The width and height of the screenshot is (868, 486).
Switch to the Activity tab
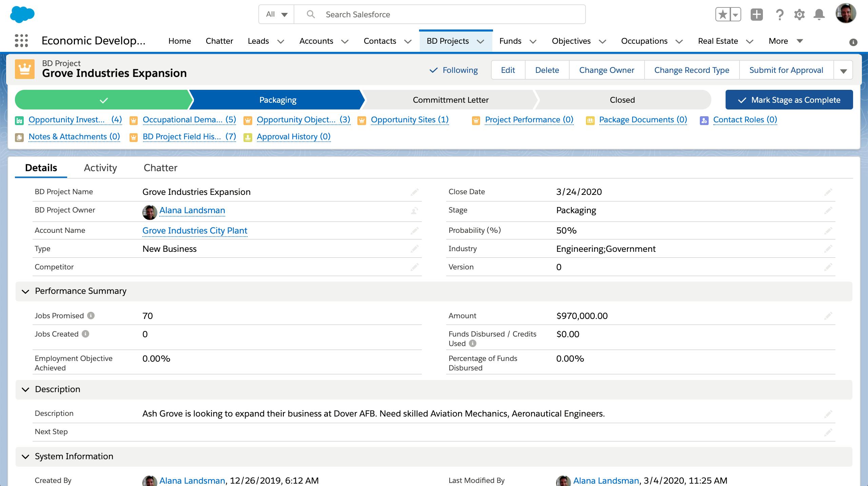point(100,168)
